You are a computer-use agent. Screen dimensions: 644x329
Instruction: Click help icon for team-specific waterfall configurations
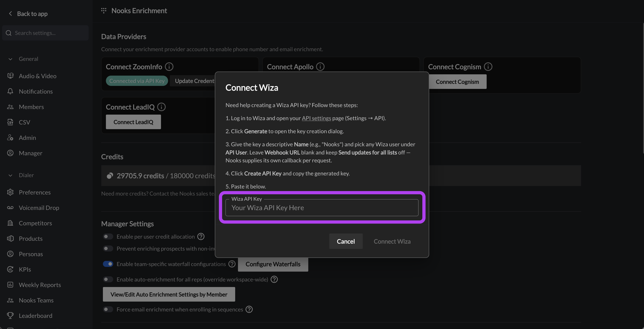coord(232,264)
